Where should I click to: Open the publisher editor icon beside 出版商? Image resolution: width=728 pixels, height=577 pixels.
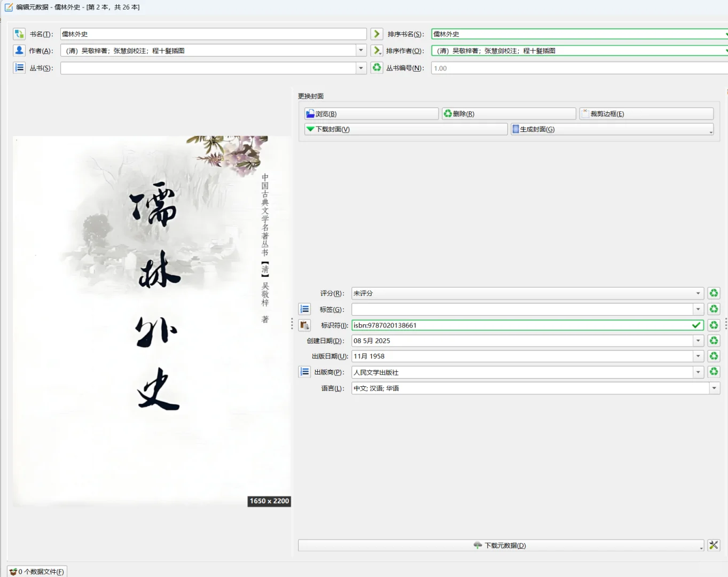(x=304, y=372)
